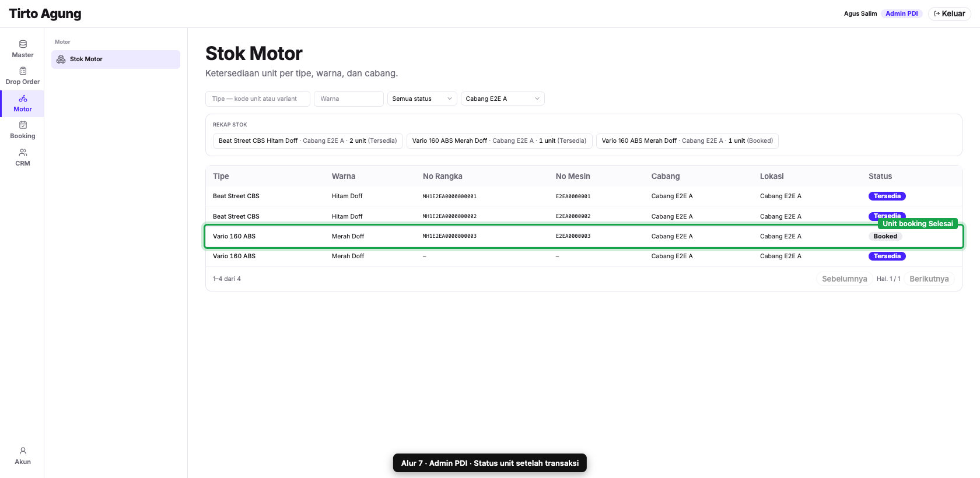Click the Sebelumnya pagination button
The height and width of the screenshot is (478, 980).
click(x=845, y=279)
